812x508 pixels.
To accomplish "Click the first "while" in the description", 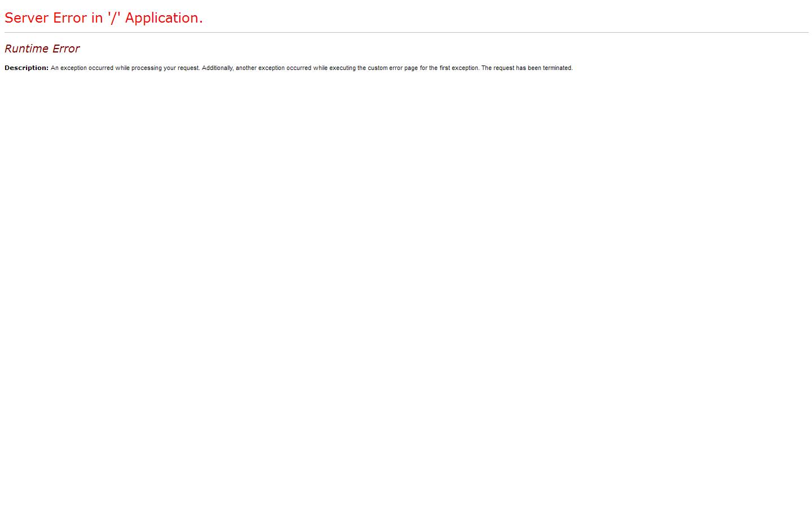I will coord(122,68).
